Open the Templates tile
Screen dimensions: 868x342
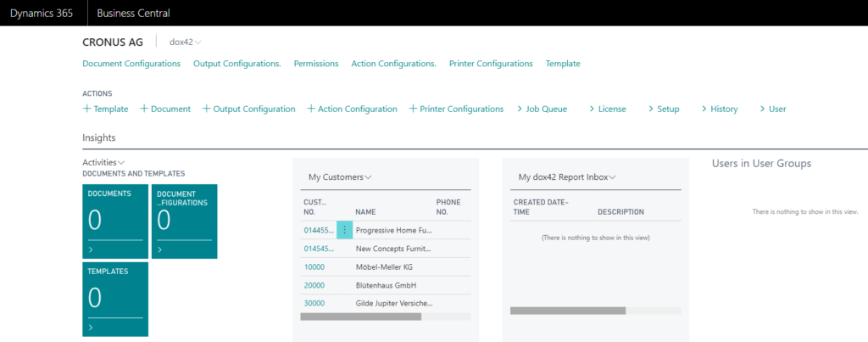pyautogui.click(x=114, y=297)
